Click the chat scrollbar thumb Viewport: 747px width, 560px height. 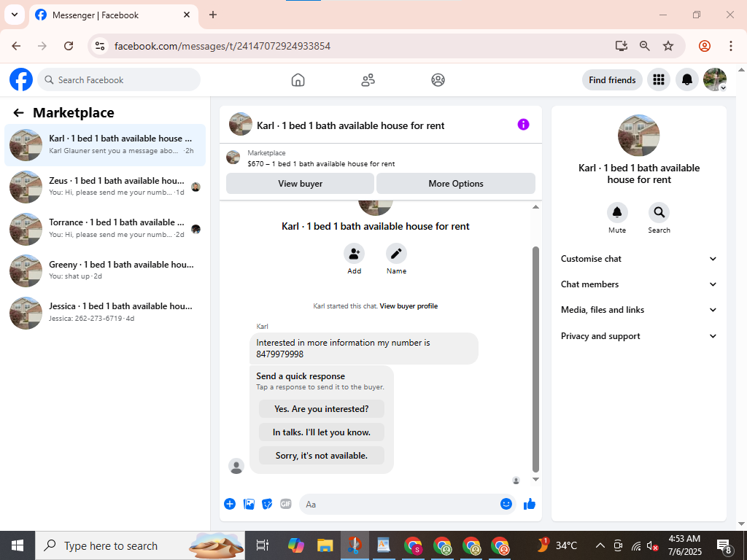535,359
